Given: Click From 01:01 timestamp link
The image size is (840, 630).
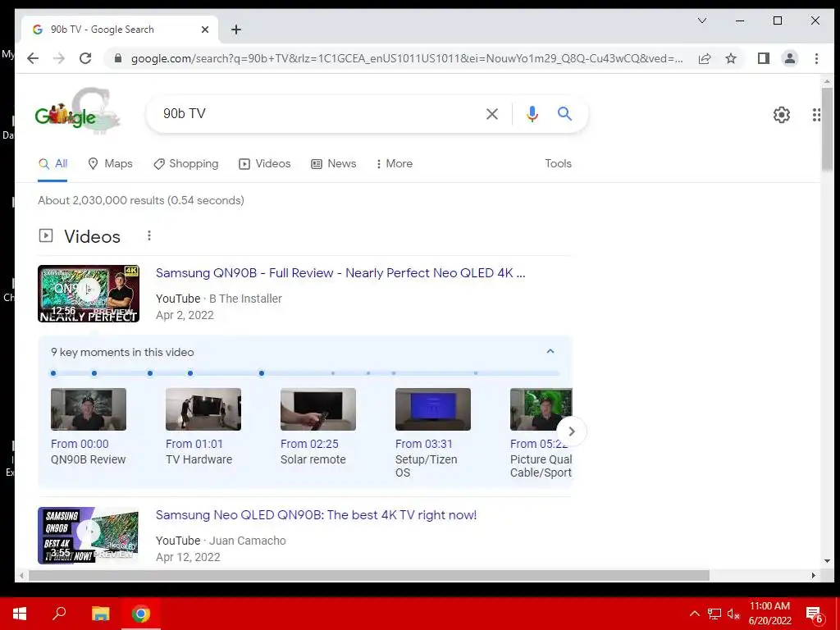Looking at the screenshot, I should pyautogui.click(x=194, y=444).
